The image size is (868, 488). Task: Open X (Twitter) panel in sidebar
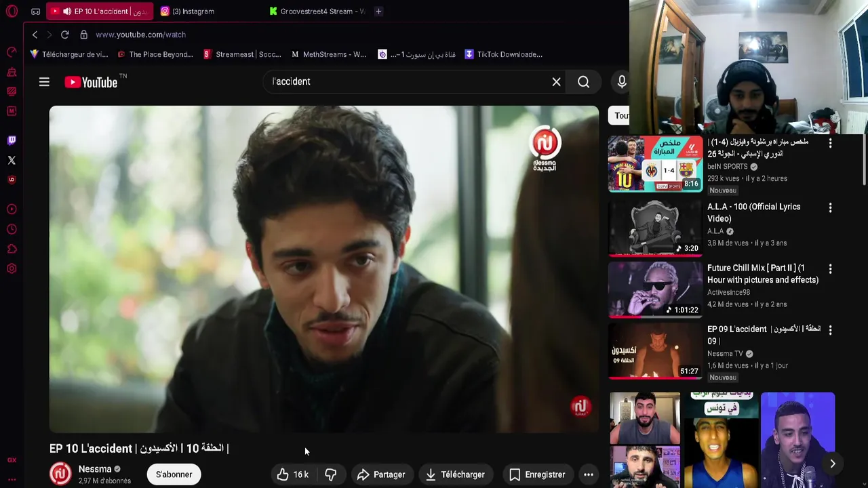tap(12, 160)
